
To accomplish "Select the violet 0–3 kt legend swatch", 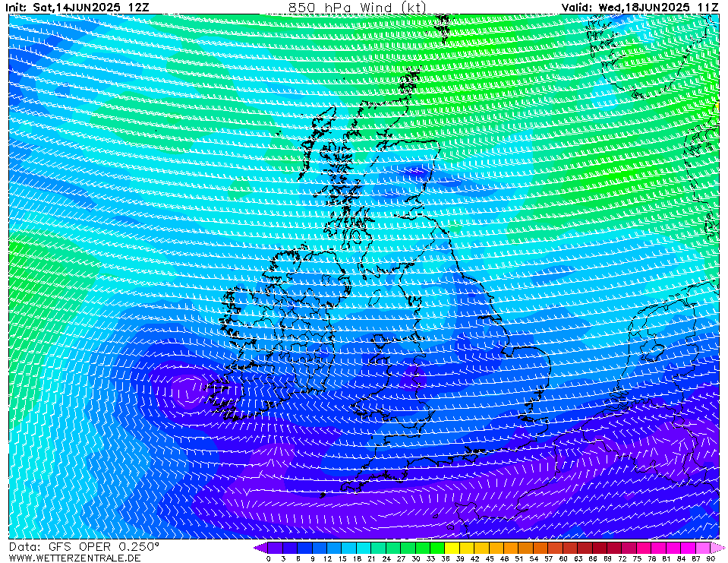I will [276, 548].
